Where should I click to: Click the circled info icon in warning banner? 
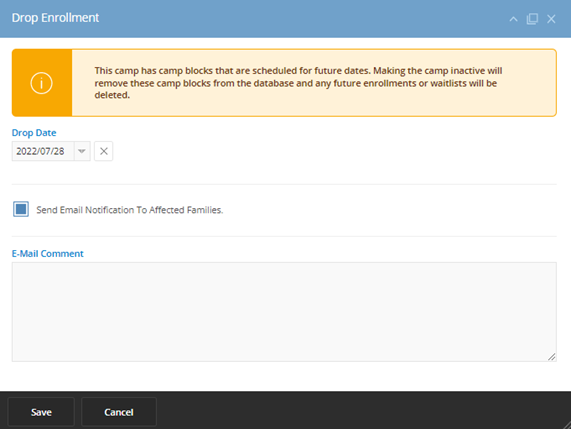(41, 83)
